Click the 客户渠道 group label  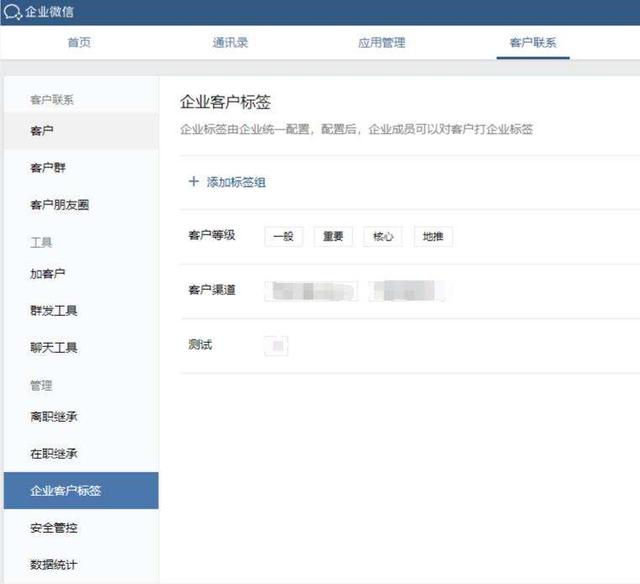[212, 290]
